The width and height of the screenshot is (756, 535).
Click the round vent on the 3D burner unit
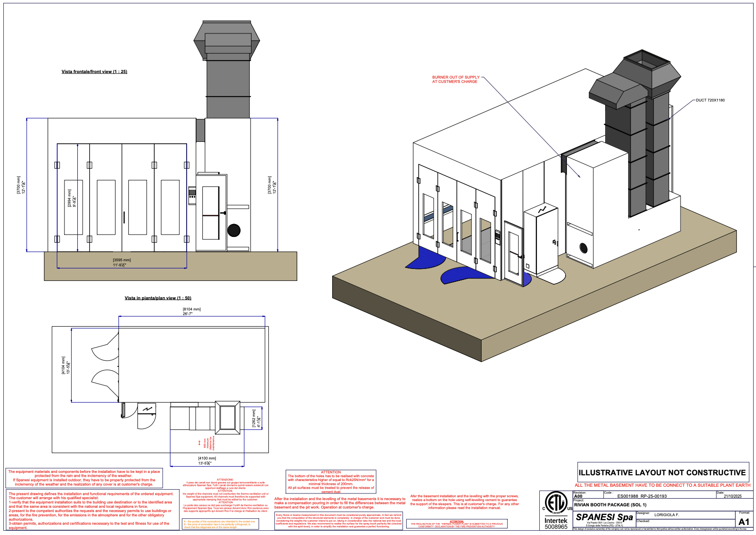pyautogui.click(x=583, y=248)
